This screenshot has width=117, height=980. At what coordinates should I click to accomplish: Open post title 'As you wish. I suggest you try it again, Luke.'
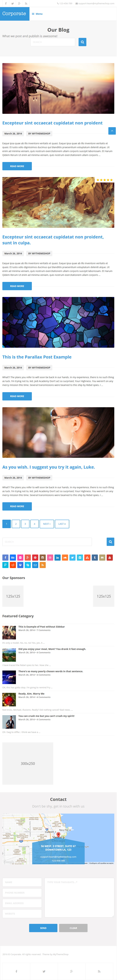49,467
